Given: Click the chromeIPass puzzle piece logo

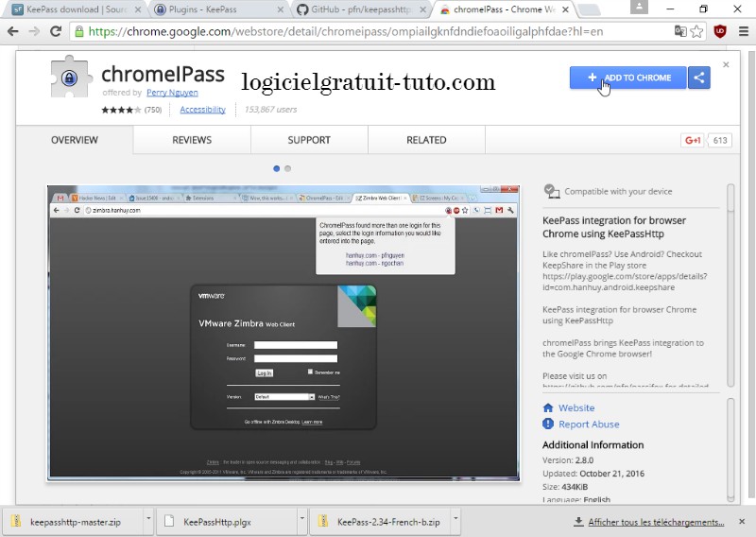Looking at the screenshot, I should pyautogui.click(x=70, y=77).
